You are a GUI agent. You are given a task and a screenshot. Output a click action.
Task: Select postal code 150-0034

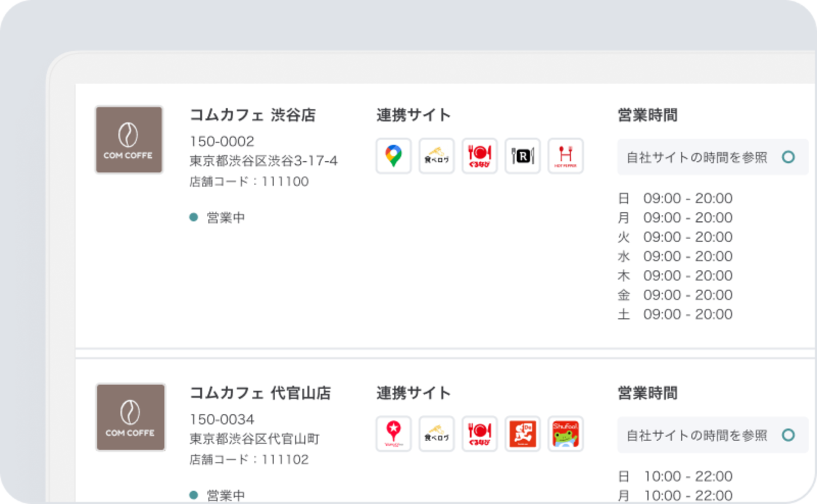tap(222, 419)
